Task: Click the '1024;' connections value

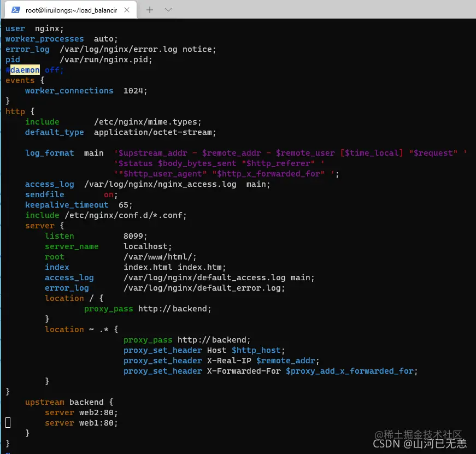Action: pyautogui.click(x=135, y=91)
